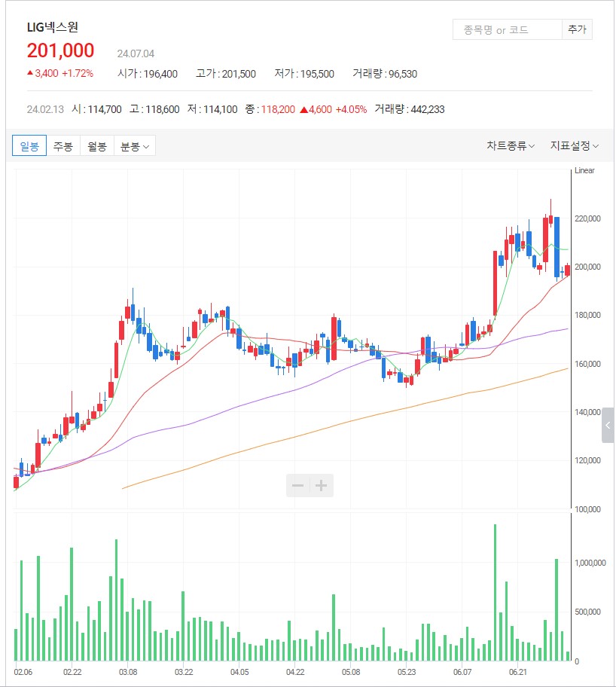This screenshot has height=687, width=616.
Task: Focus the 종목명 or 코드 search field
Action: point(507,30)
